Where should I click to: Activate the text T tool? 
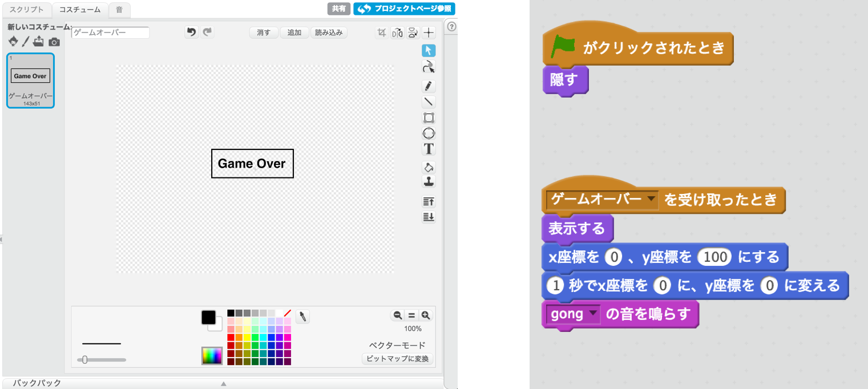point(429,149)
